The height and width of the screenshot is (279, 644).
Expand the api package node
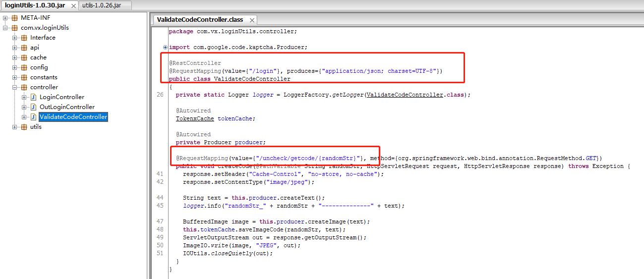(x=15, y=48)
